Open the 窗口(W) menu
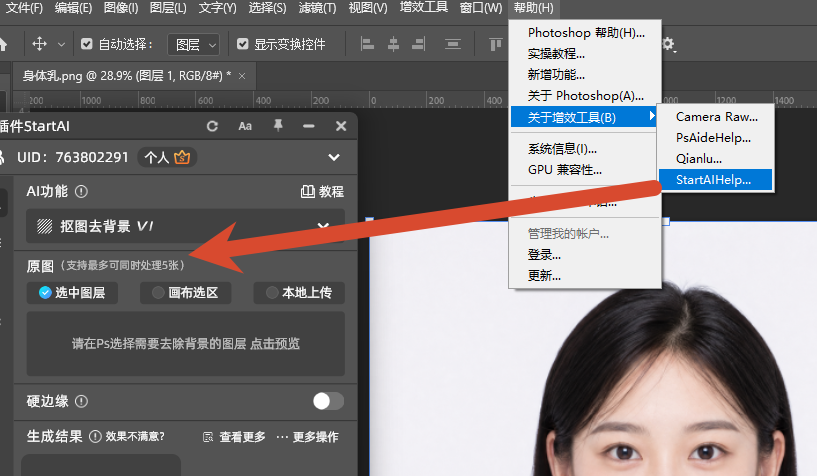This screenshot has width=817, height=476. pyautogui.click(x=481, y=8)
